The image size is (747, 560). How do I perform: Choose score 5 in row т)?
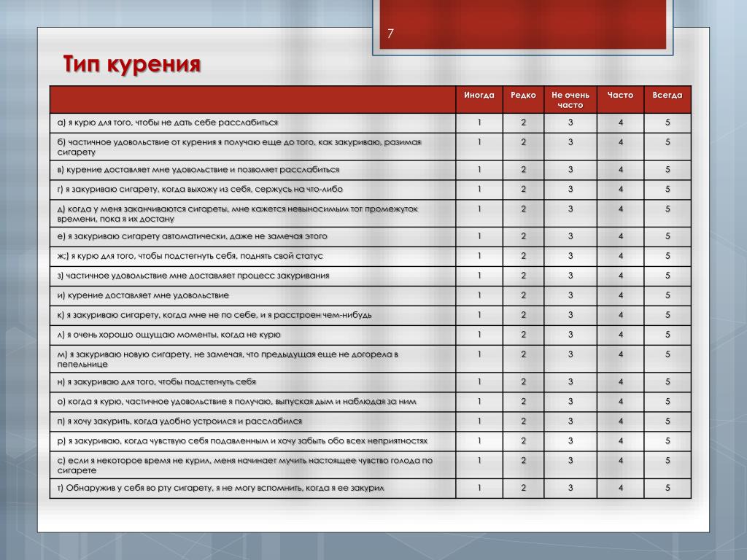pyautogui.click(x=667, y=488)
